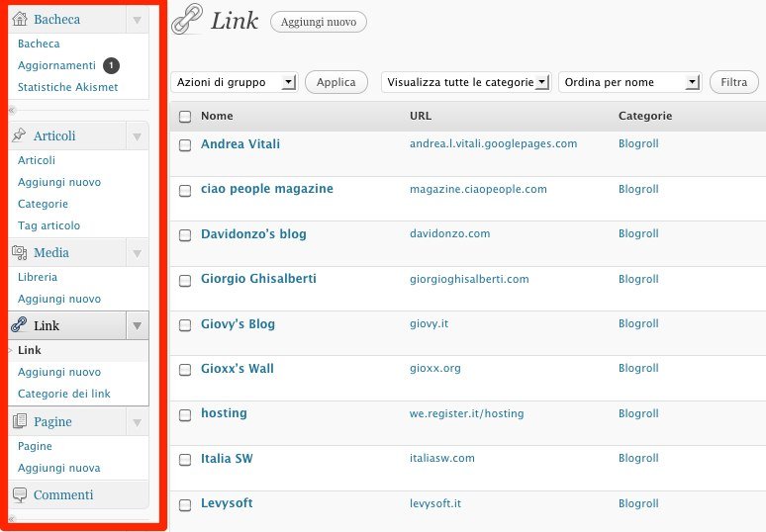Open Aggiornamenti in the sidebar
This screenshot has width=766, height=532.
56,65
